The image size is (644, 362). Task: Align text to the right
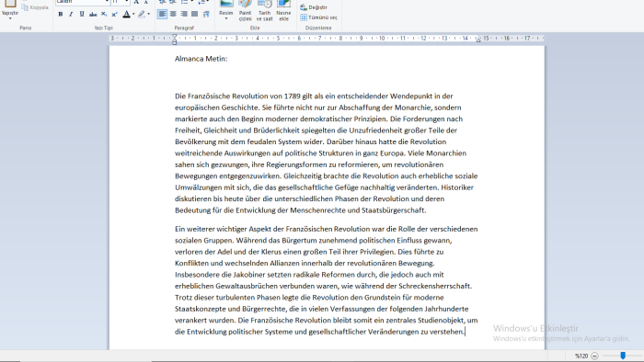pos(184,14)
